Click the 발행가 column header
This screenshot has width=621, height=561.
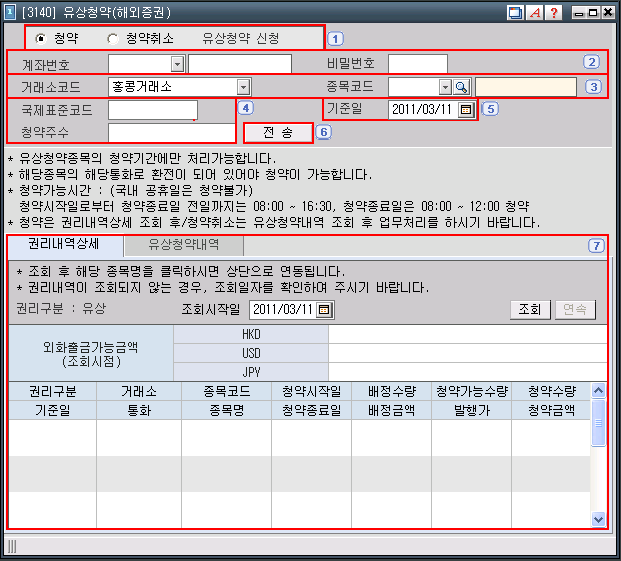pyautogui.click(x=471, y=410)
